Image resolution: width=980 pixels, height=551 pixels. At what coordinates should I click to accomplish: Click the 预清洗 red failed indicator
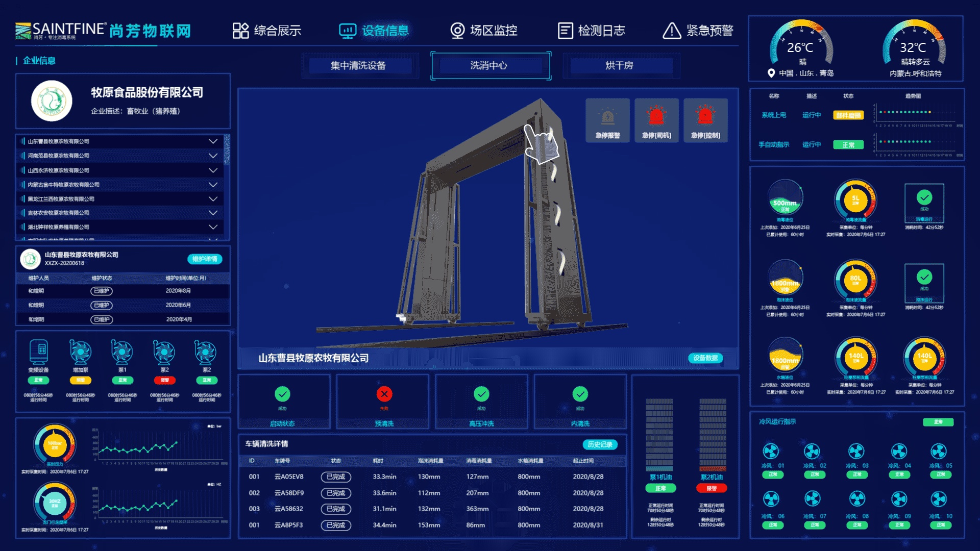(384, 394)
